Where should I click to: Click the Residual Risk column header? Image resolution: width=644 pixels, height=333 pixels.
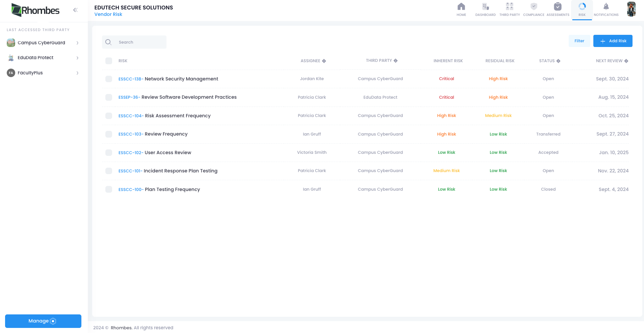tap(500, 61)
